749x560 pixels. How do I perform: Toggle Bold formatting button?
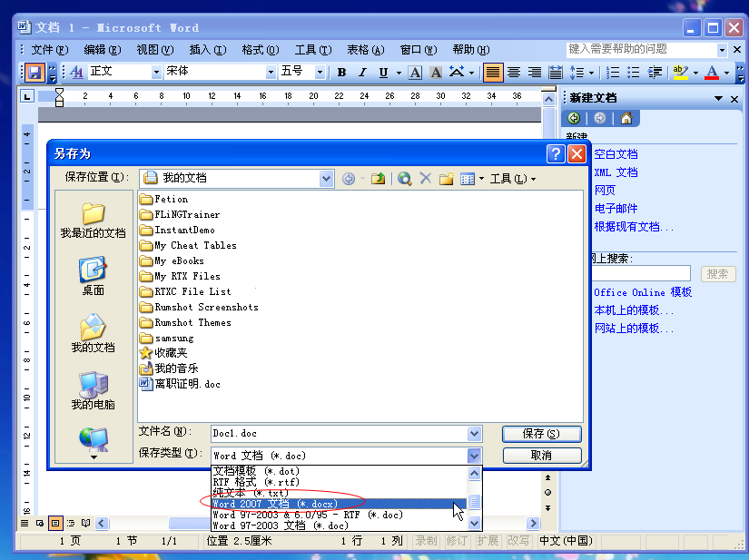tap(341, 73)
